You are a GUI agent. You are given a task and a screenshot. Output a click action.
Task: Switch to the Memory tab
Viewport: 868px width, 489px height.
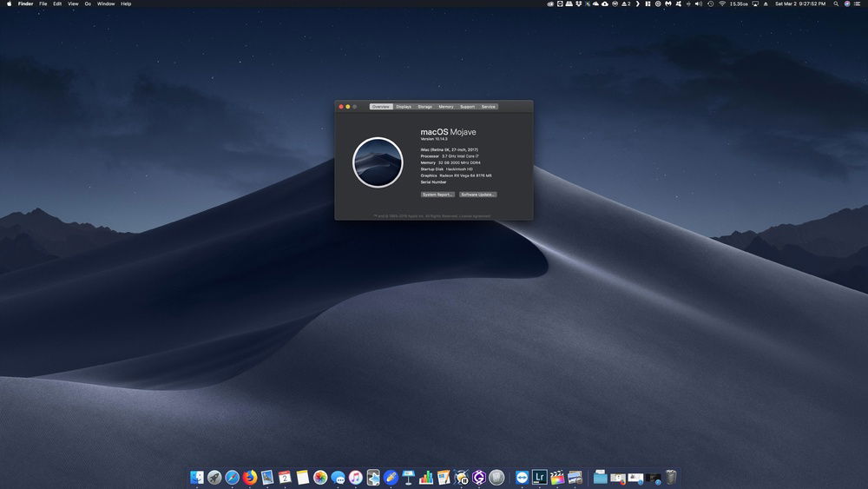[446, 106]
